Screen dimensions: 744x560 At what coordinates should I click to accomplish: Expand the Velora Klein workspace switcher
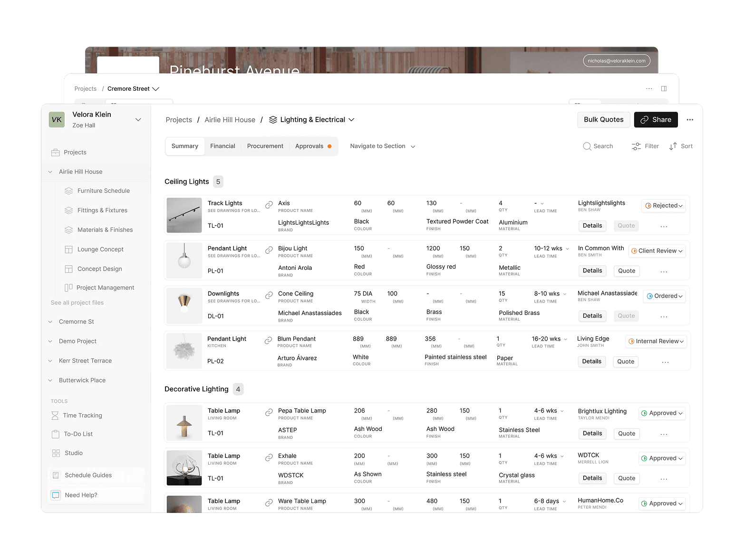[138, 120]
